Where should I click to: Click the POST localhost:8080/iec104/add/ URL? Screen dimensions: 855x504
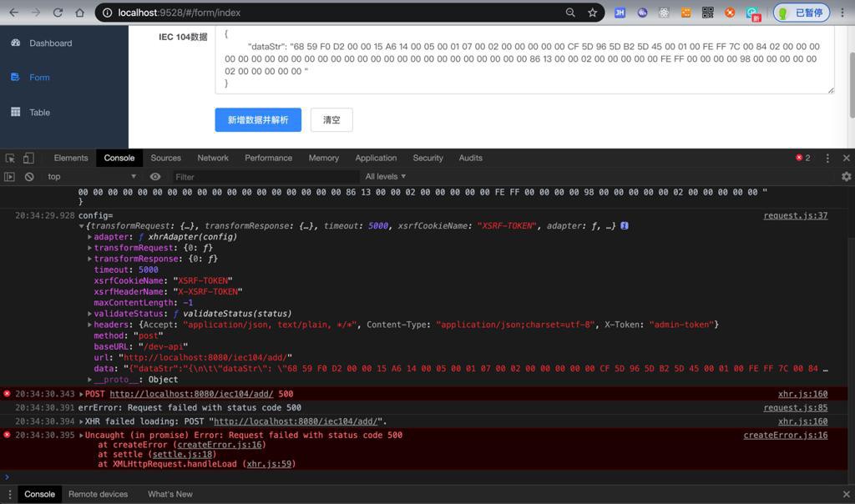[x=191, y=394]
